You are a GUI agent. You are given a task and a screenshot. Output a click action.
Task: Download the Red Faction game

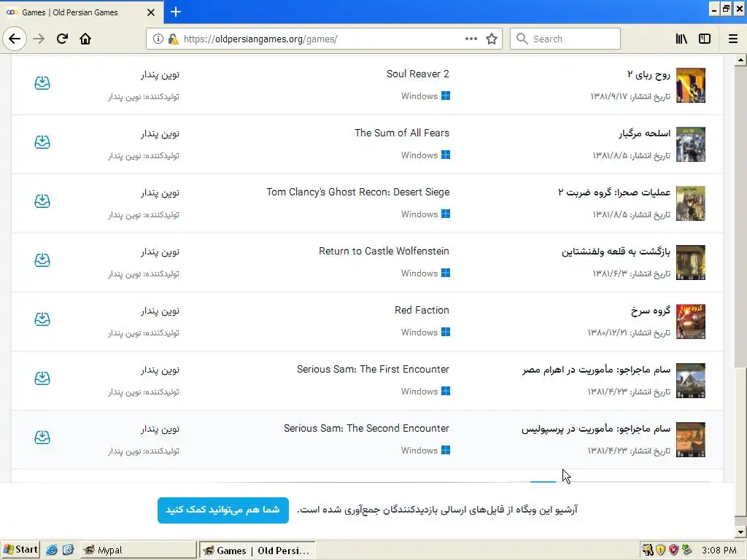(42, 319)
